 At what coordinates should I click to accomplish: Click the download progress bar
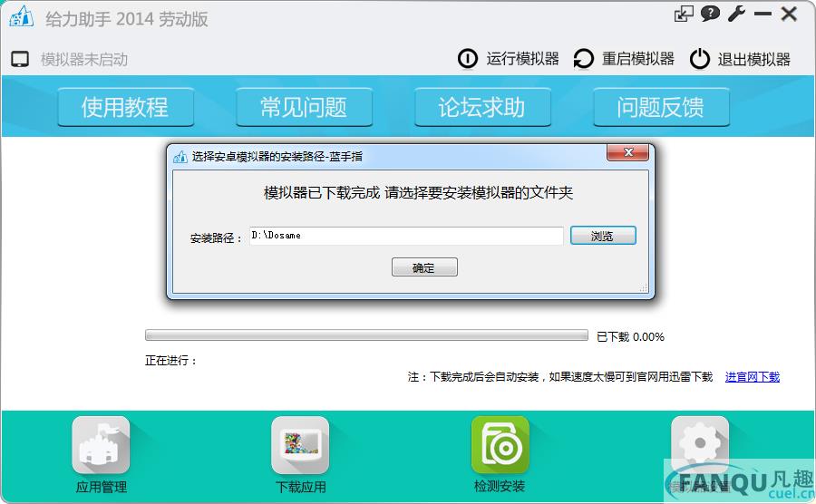coord(366,335)
